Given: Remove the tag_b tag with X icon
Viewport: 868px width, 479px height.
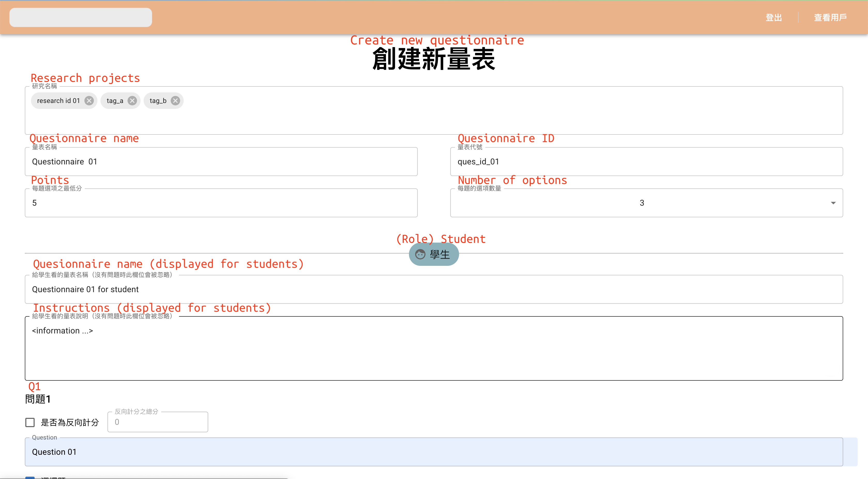Looking at the screenshot, I should point(175,101).
